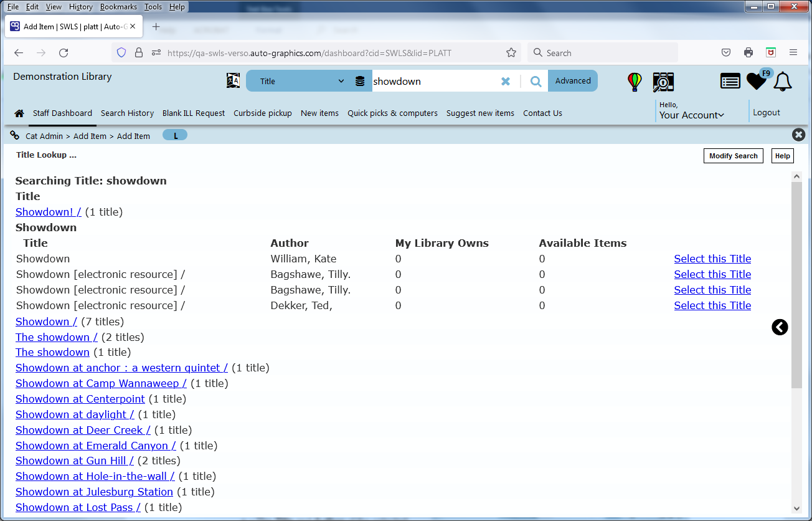812x521 pixels.
Task: Click the Logout link
Action: (766, 113)
